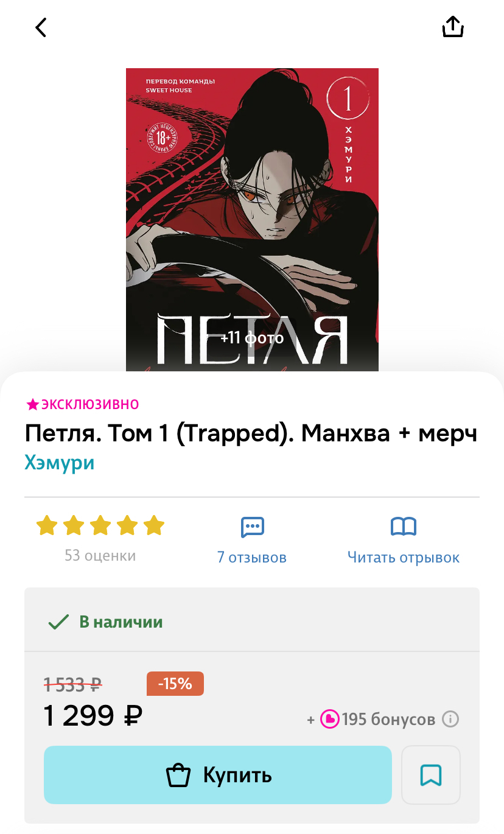The width and height of the screenshot is (504, 834).
Task: Click the info icon next to bonuses
Action: [450, 719]
